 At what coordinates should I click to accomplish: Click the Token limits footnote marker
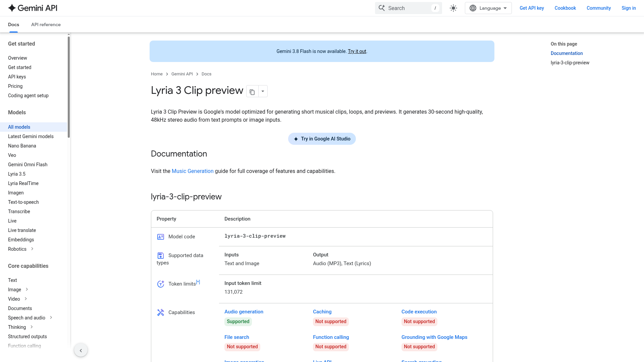(198, 282)
